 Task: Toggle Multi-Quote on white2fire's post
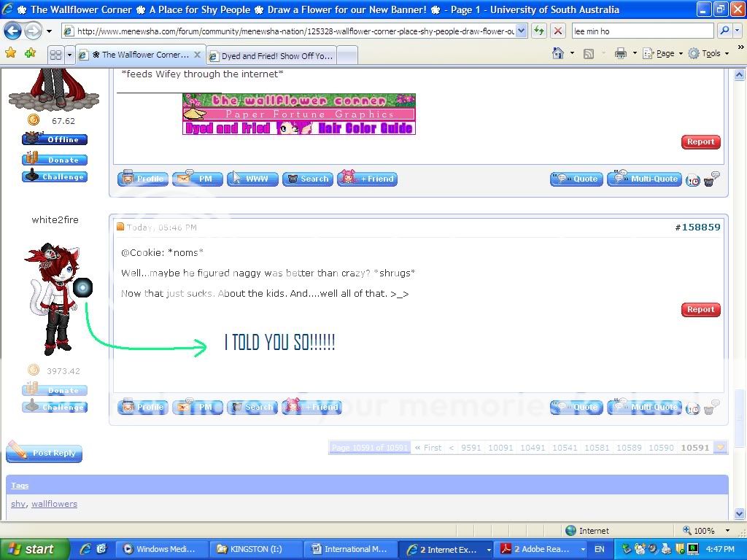click(x=644, y=408)
